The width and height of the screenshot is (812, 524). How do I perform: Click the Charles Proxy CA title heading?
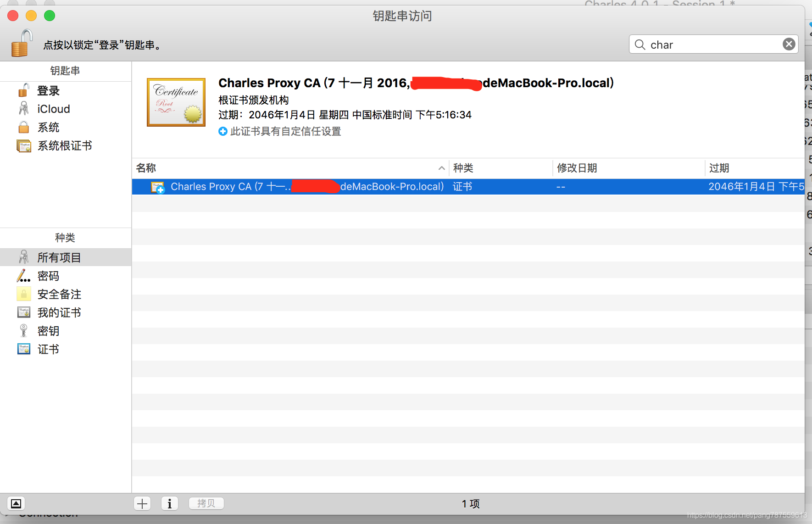click(x=416, y=83)
